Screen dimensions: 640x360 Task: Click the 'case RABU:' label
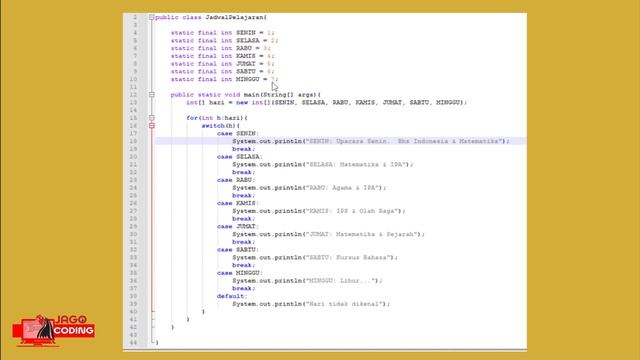[236, 180]
